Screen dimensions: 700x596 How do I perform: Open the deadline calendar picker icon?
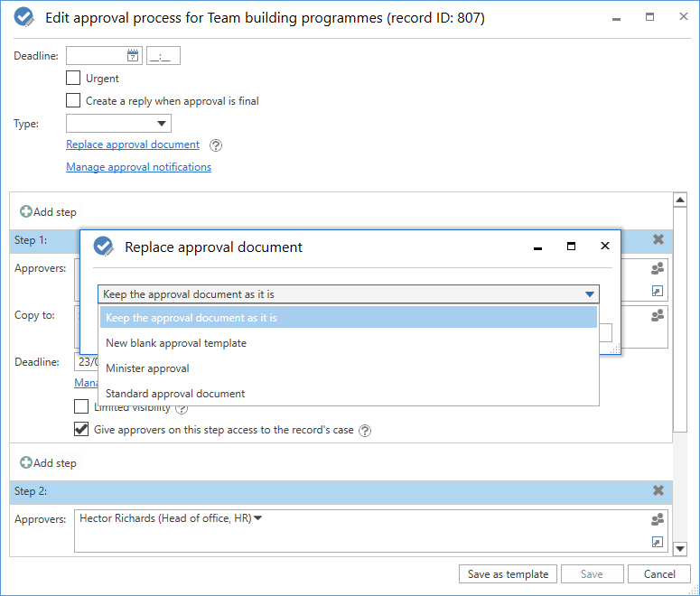pos(133,56)
